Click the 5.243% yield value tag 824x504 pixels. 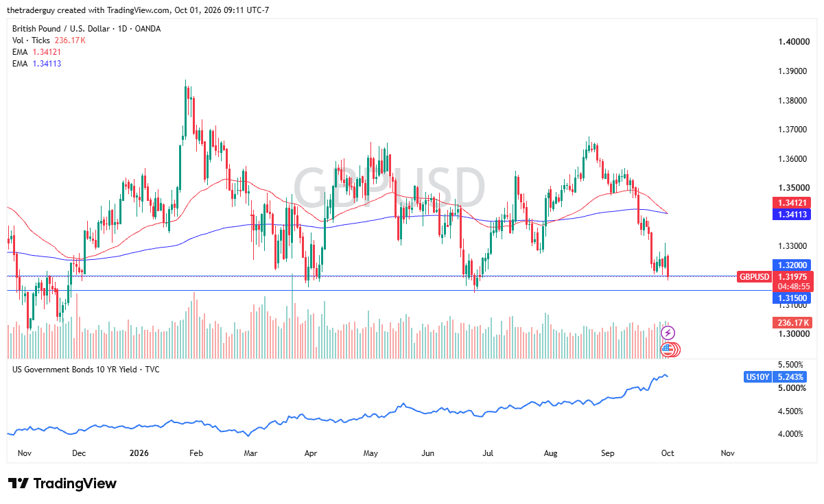[x=789, y=377]
